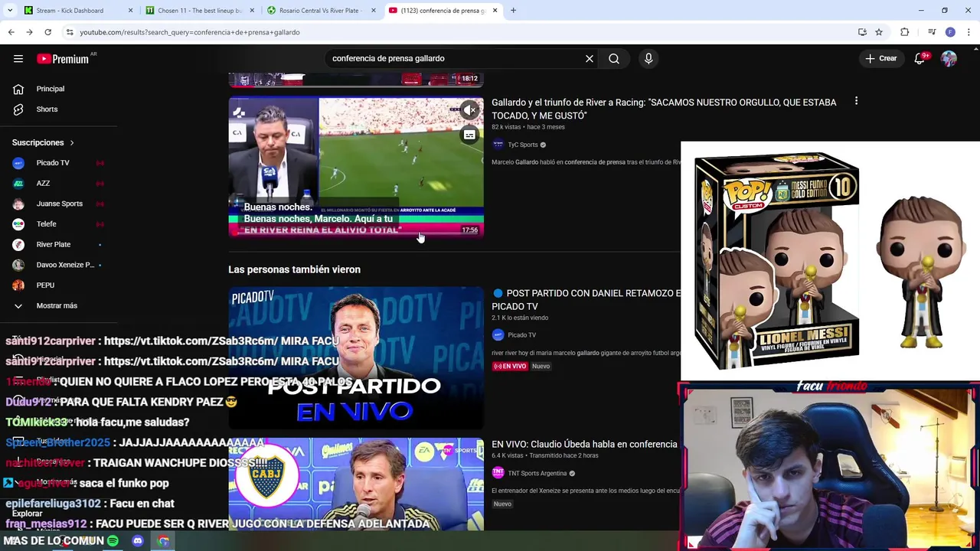The height and width of the screenshot is (551, 980).
Task: Open a new browser tab
Action: point(513,11)
